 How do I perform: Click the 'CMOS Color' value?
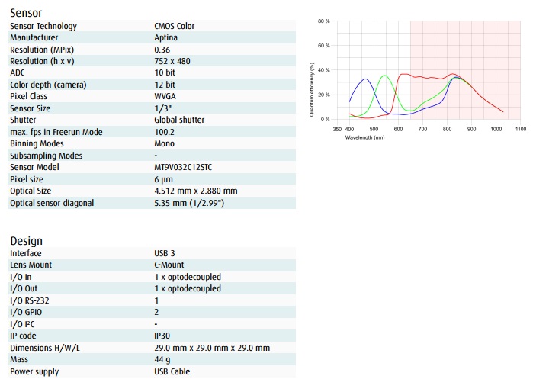pyautogui.click(x=175, y=26)
